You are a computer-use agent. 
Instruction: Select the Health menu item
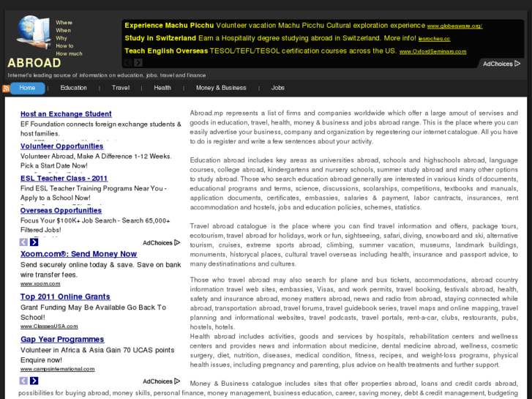tap(162, 88)
